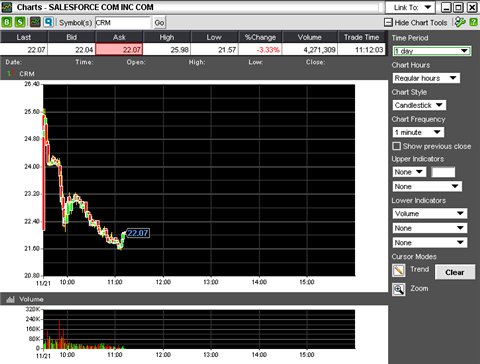Click the Upper Indicators parameter field
This screenshot has height=364, width=480.
pyautogui.click(x=443, y=172)
